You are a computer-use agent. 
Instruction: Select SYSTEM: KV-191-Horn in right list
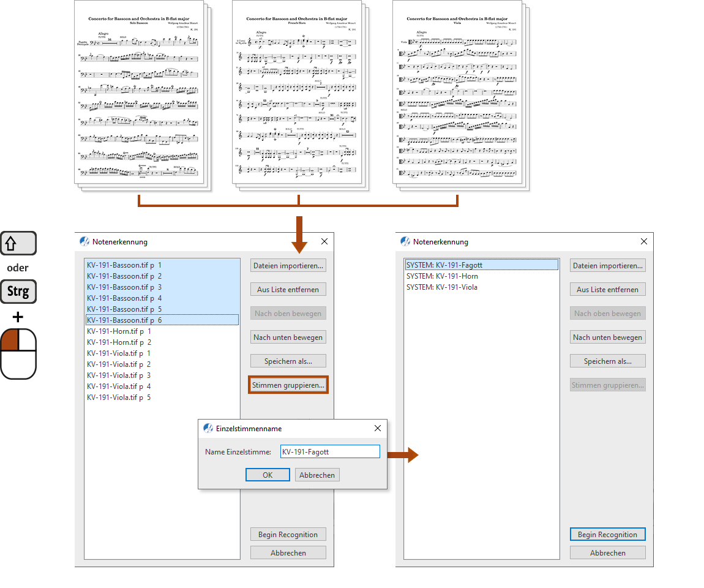pyautogui.click(x=442, y=276)
